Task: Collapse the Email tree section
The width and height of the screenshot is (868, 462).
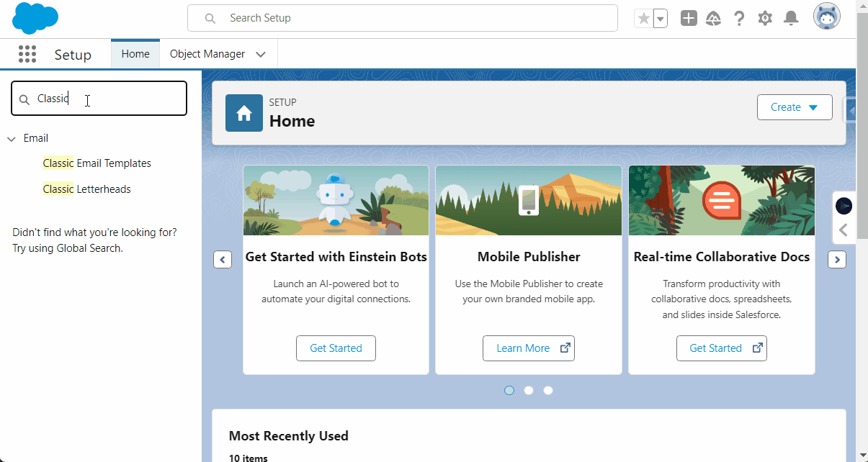Action: [12, 139]
